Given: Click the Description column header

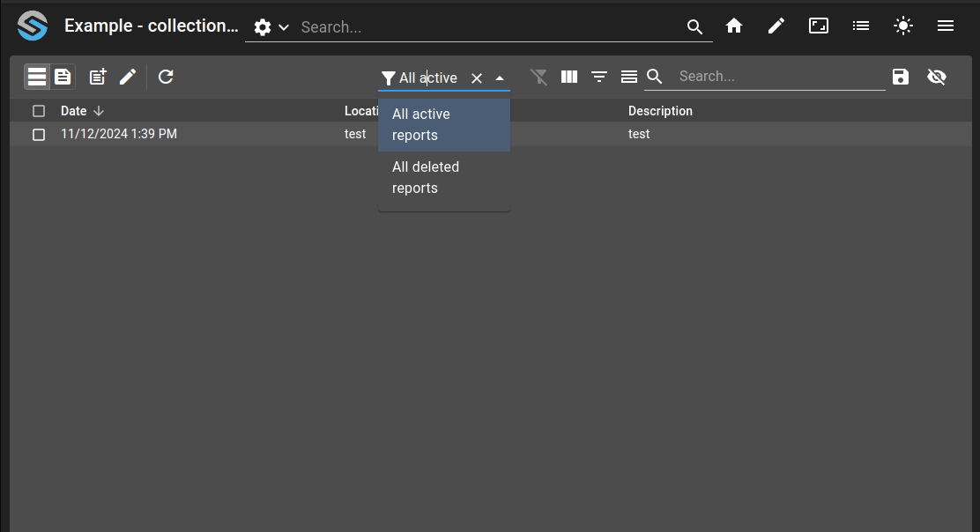Looking at the screenshot, I should click(x=660, y=111).
